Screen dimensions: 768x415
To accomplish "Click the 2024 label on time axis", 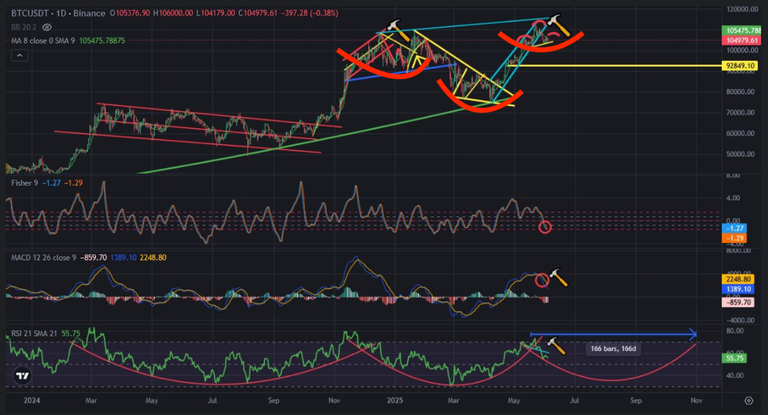I will pyautogui.click(x=32, y=400).
